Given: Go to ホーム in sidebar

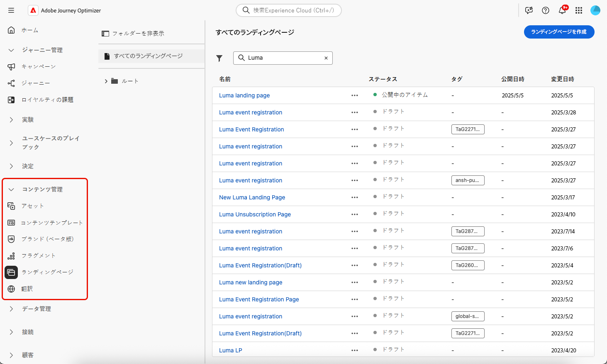Looking at the screenshot, I should coord(30,30).
